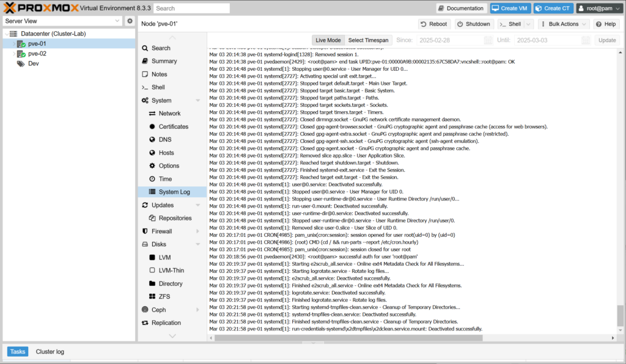Viewport: 626px width, 364px height.
Task: Click the Create VM button
Action: (x=509, y=9)
